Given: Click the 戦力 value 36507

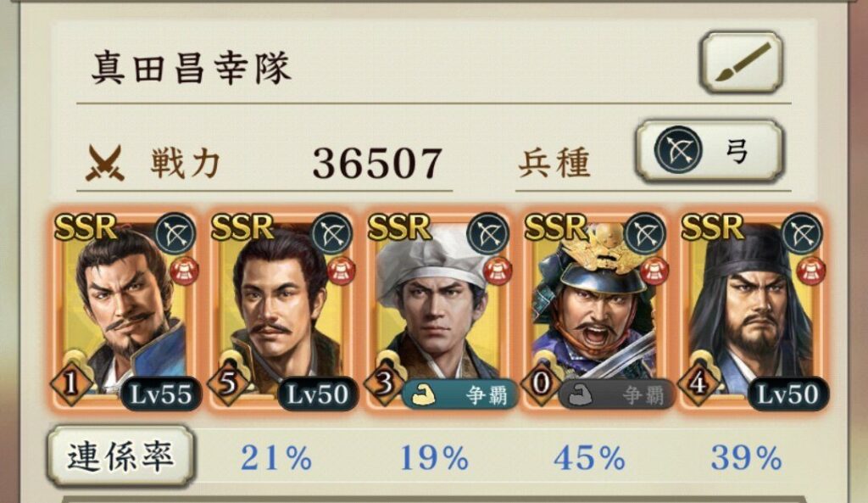Looking at the screenshot, I should pyautogui.click(x=377, y=164).
